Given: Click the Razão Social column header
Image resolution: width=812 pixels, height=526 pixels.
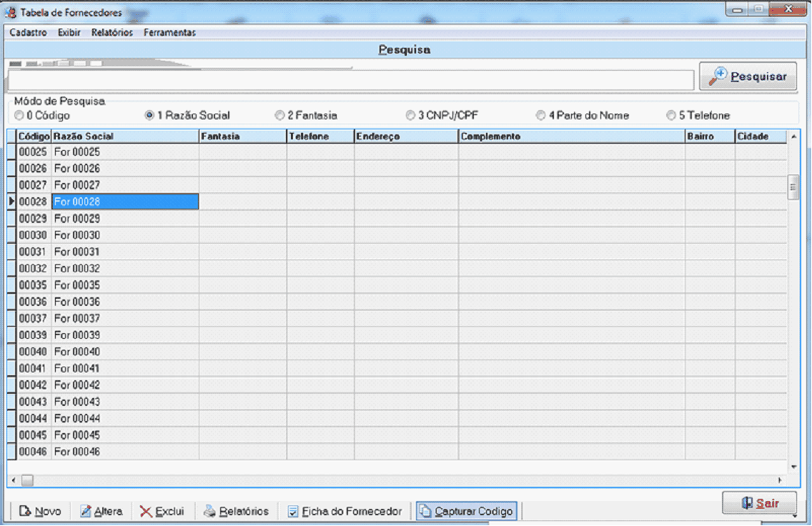Looking at the screenshot, I should point(124,137).
